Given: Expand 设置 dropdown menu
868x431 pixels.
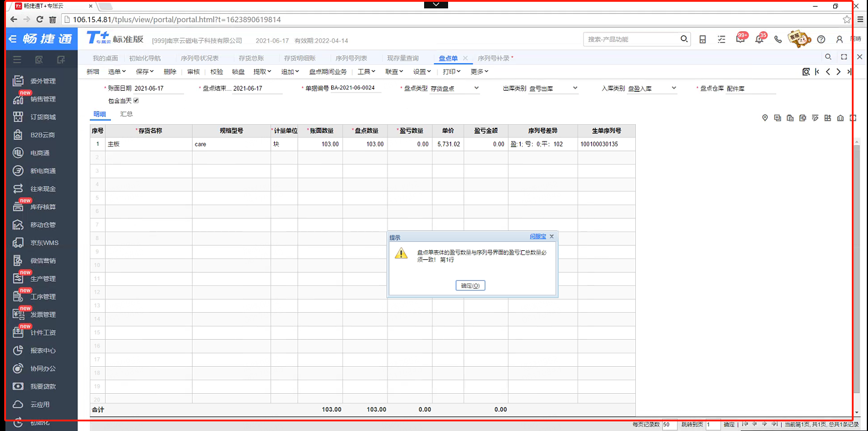Looking at the screenshot, I should pos(422,71).
